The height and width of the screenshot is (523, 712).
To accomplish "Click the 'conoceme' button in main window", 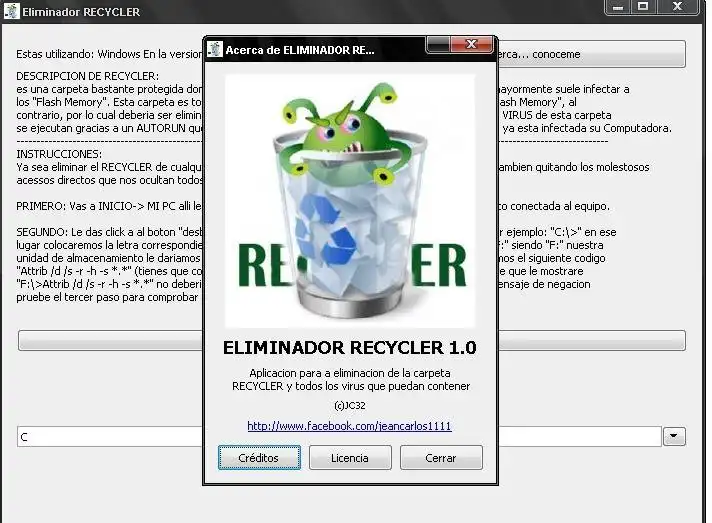I will click(x=592, y=54).
